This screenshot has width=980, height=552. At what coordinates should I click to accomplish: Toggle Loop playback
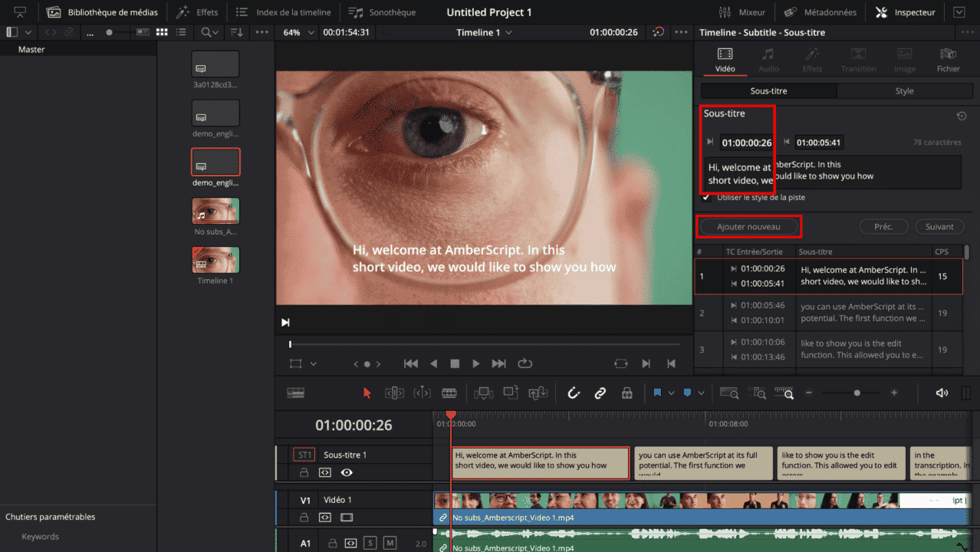(x=525, y=363)
